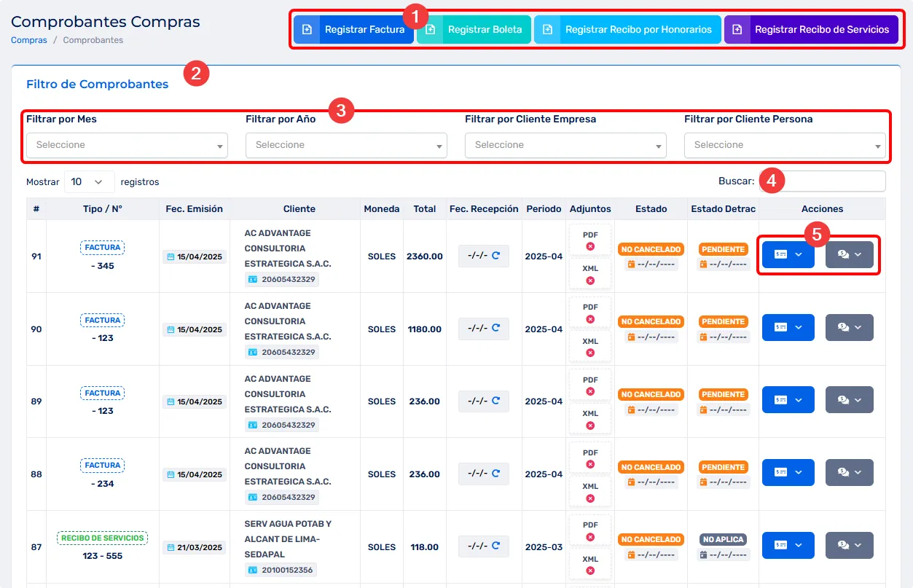Click the Registrar Boleta button
This screenshot has width=913, height=588.
(474, 30)
